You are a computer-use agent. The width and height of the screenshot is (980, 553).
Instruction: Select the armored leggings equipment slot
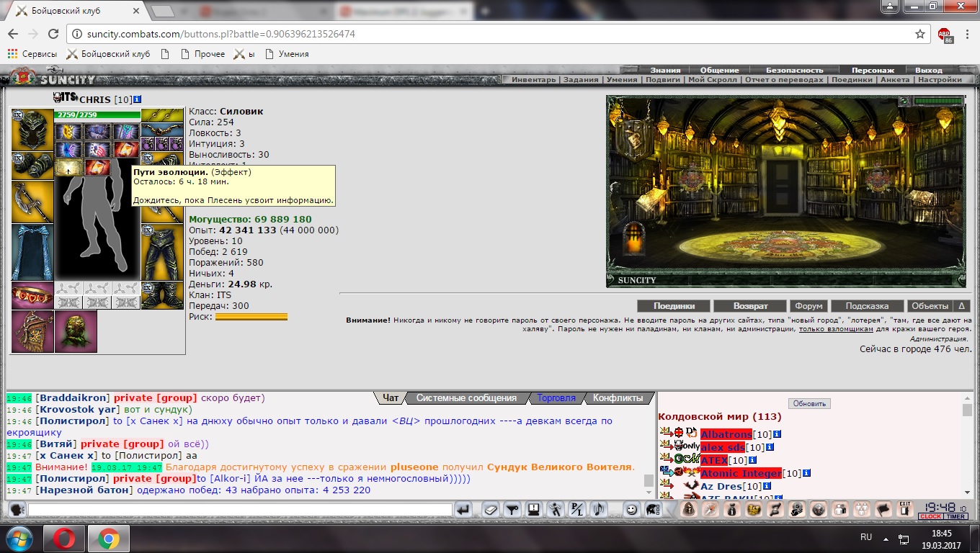coord(162,252)
